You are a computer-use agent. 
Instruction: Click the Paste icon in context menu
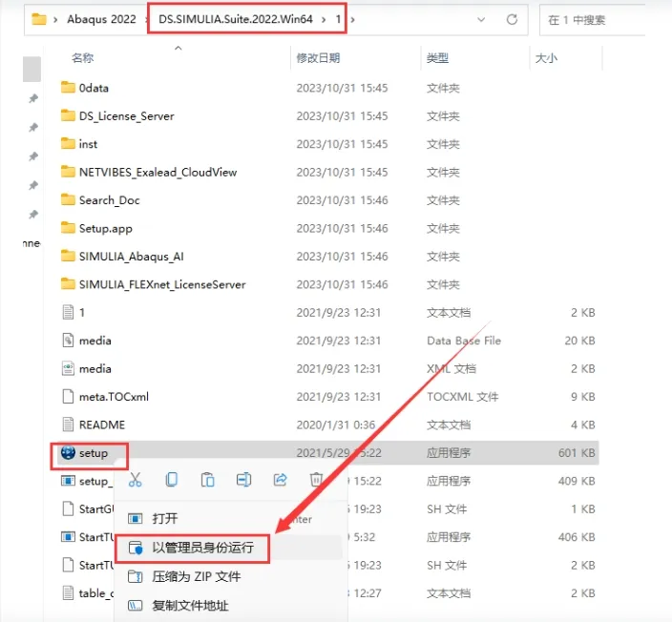tap(207, 480)
